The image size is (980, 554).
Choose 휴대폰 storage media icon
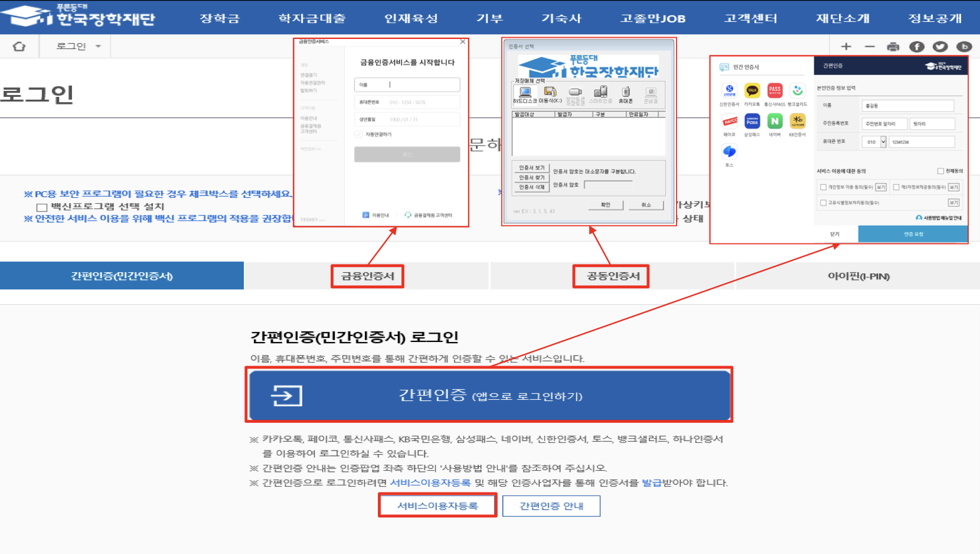click(x=626, y=93)
